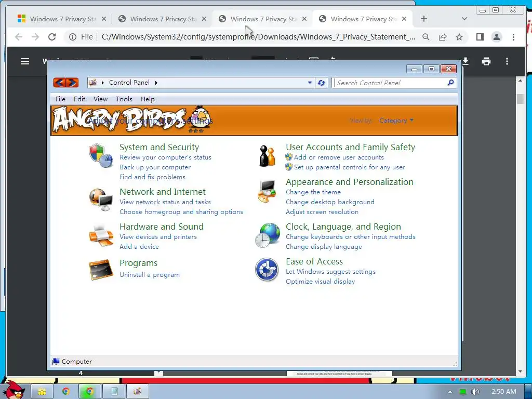This screenshot has height=399, width=532.
Task: Open System and Security shield icon
Action: click(101, 155)
